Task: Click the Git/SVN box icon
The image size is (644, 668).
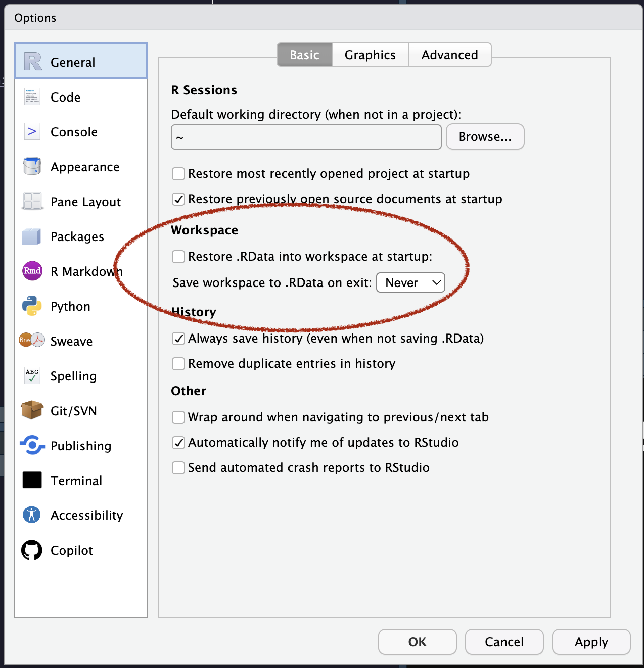Action: click(x=32, y=410)
